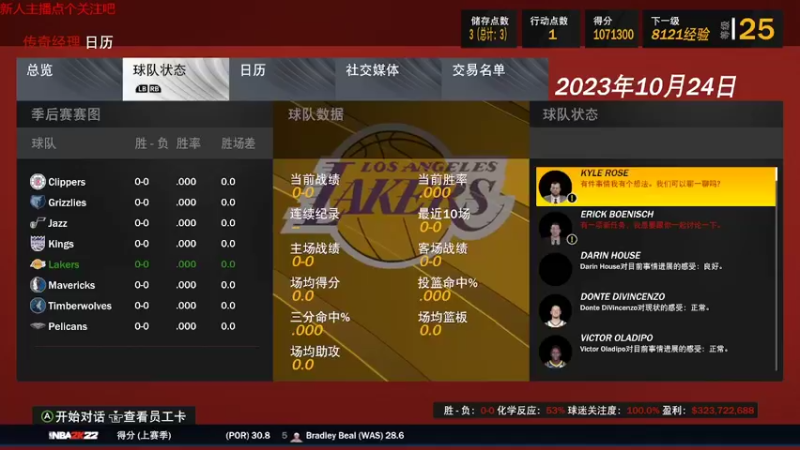
Task: Click 查看员工卡 button prompt
Action: click(147, 417)
